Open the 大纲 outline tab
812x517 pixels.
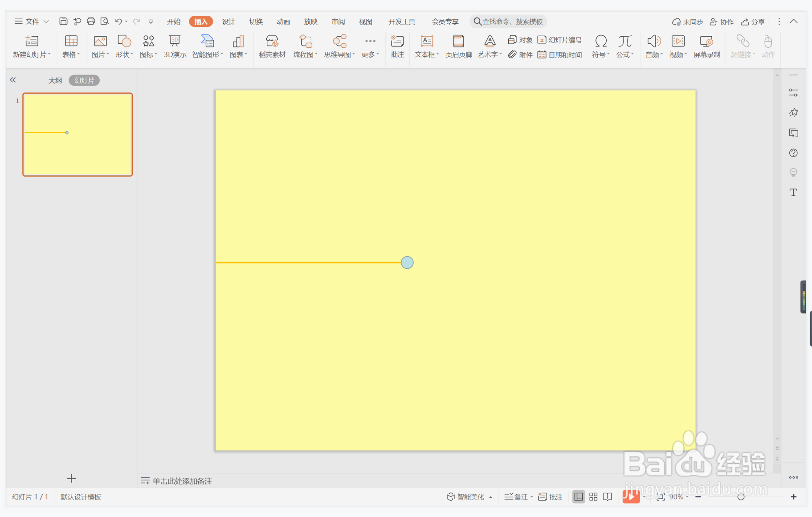point(55,80)
